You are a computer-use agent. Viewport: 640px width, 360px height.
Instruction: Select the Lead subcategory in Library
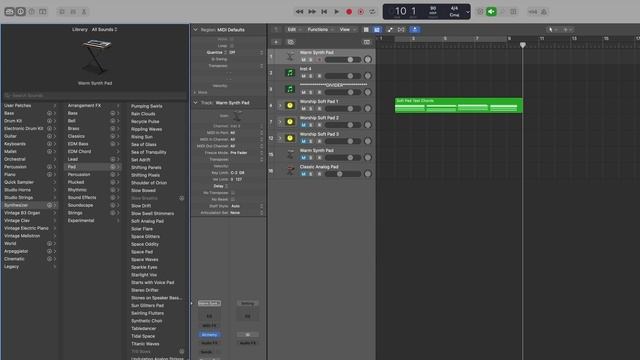(93, 159)
